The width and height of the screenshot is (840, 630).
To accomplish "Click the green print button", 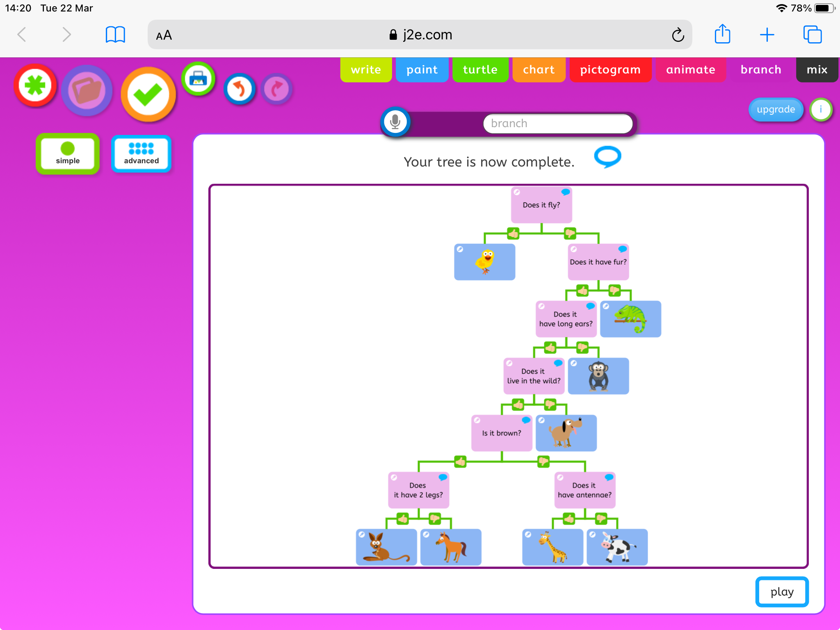I will pyautogui.click(x=199, y=79).
